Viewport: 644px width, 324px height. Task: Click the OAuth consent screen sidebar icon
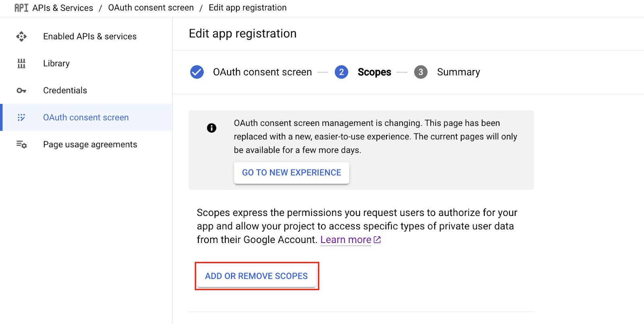click(x=21, y=118)
